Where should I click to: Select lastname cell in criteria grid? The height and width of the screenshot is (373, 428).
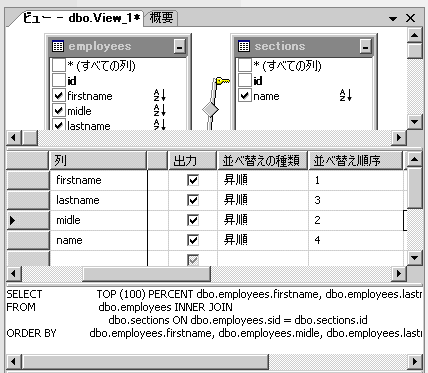[98, 200]
